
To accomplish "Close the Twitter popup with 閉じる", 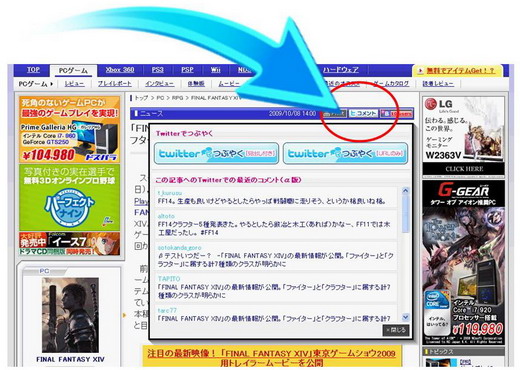I will [396, 330].
